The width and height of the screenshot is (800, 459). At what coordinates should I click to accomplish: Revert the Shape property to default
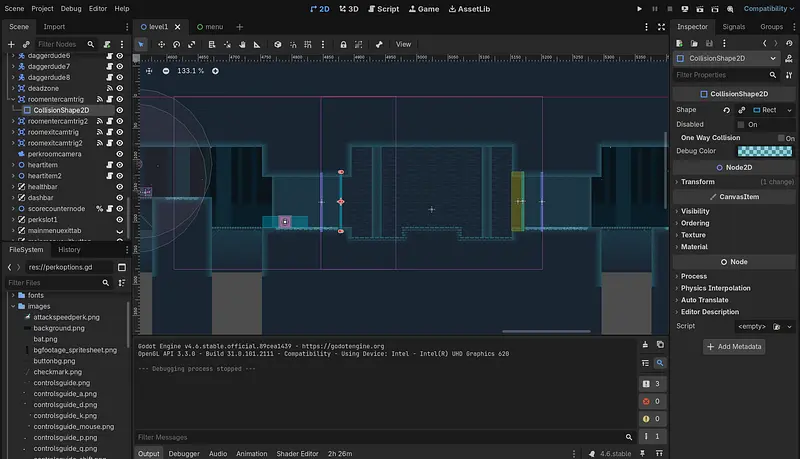click(x=726, y=109)
